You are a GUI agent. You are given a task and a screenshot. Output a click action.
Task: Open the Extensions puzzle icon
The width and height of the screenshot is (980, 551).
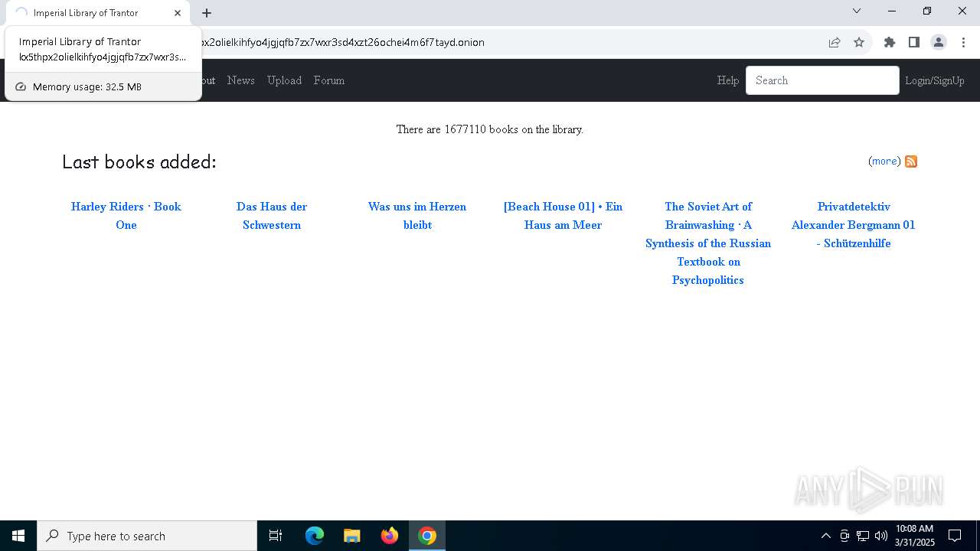(890, 42)
